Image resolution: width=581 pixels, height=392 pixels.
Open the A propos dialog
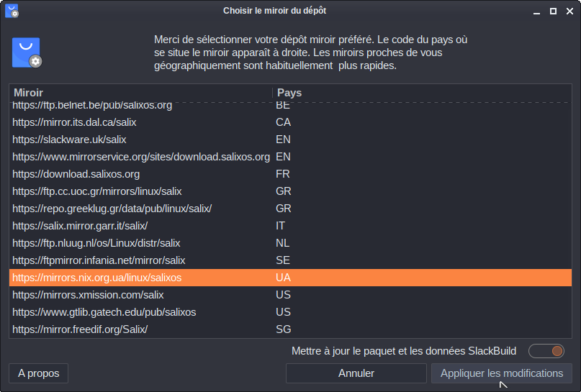click(x=38, y=373)
